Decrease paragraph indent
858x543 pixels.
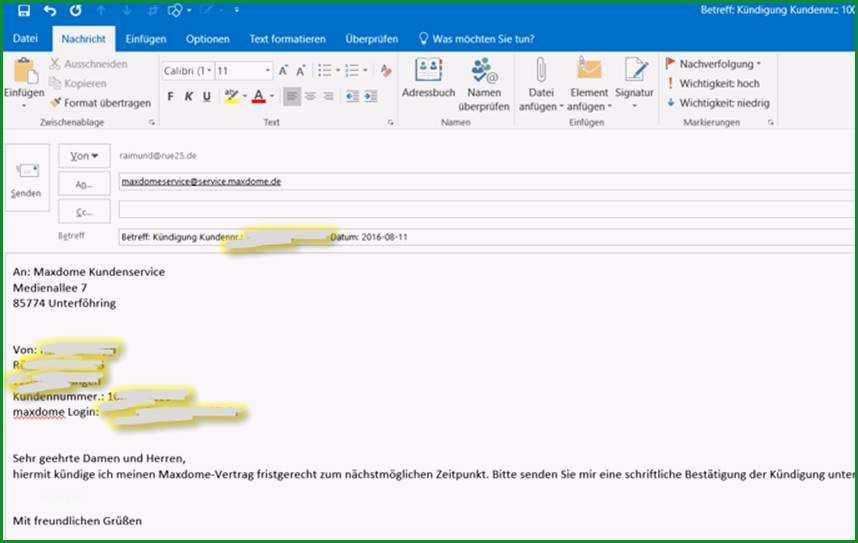tap(352, 96)
